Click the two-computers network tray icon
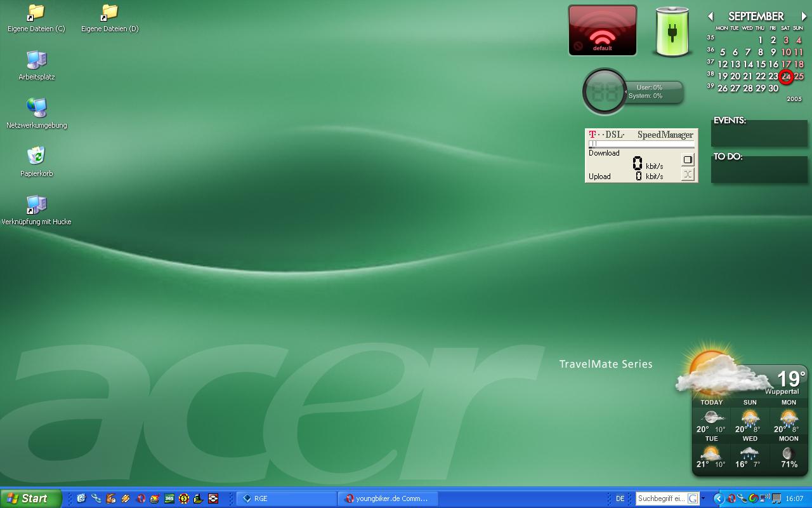This screenshot has height=508, width=812. click(776, 498)
